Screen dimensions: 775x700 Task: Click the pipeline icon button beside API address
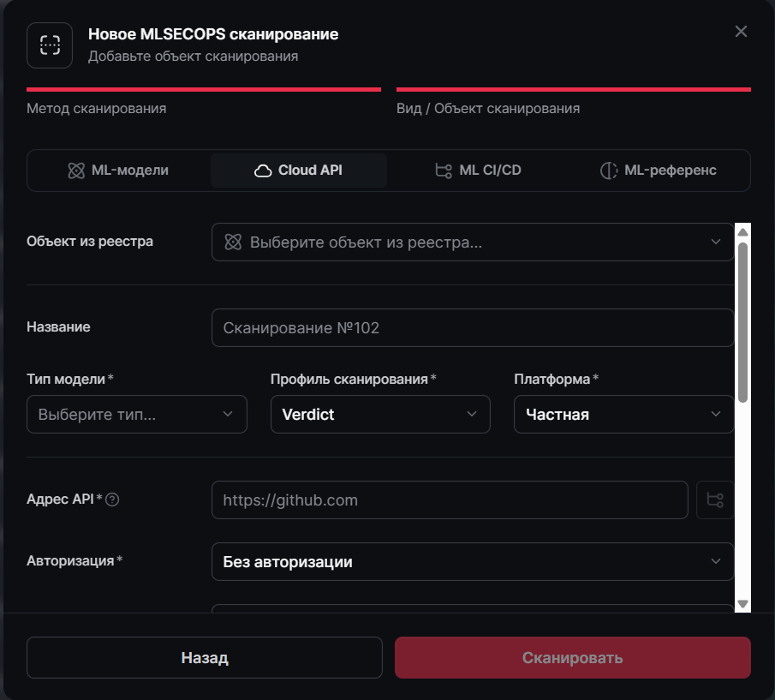click(715, 500)
